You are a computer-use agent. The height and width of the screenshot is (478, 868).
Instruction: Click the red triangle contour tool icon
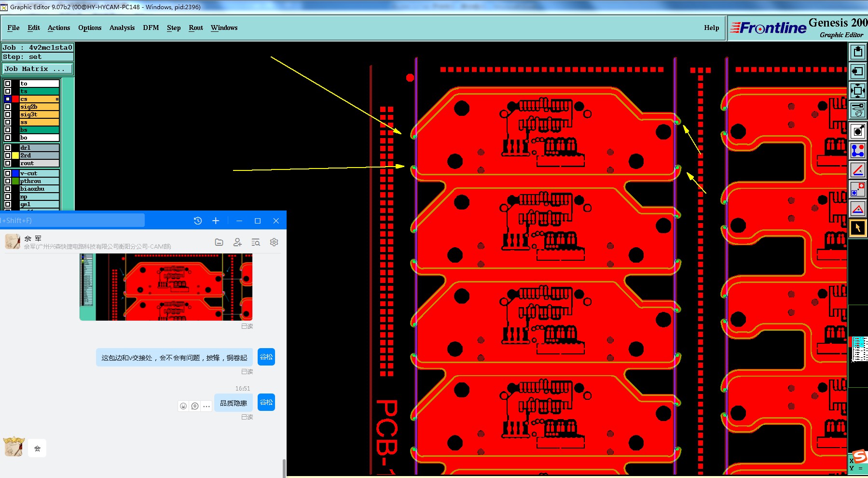click(857, 209)
